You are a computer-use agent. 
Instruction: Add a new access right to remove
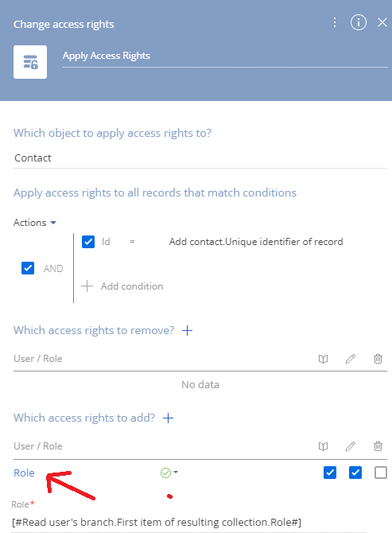pyautogui.click(x=187, y=330)
